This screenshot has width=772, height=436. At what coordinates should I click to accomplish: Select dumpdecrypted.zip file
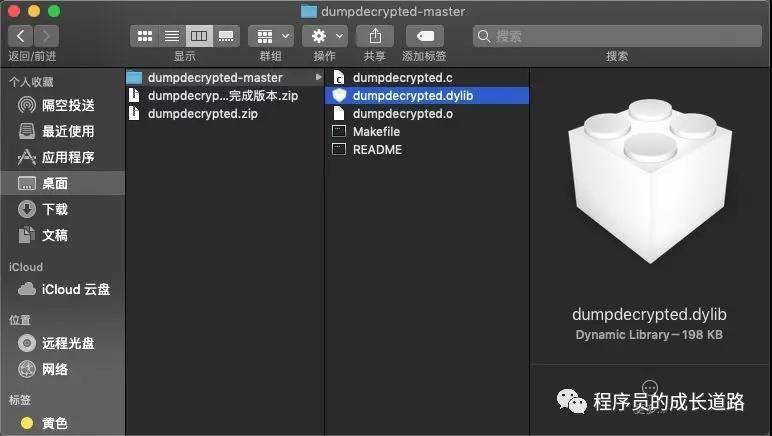coord(225,114)
